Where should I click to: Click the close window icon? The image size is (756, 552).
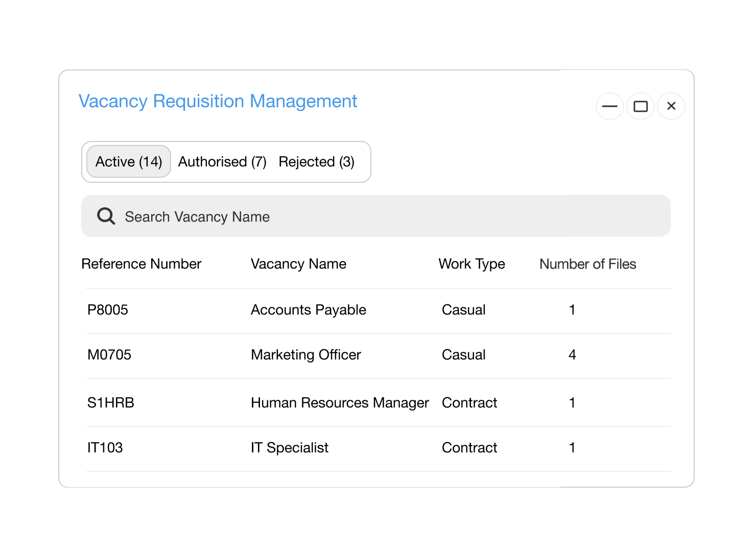(671, 106)
